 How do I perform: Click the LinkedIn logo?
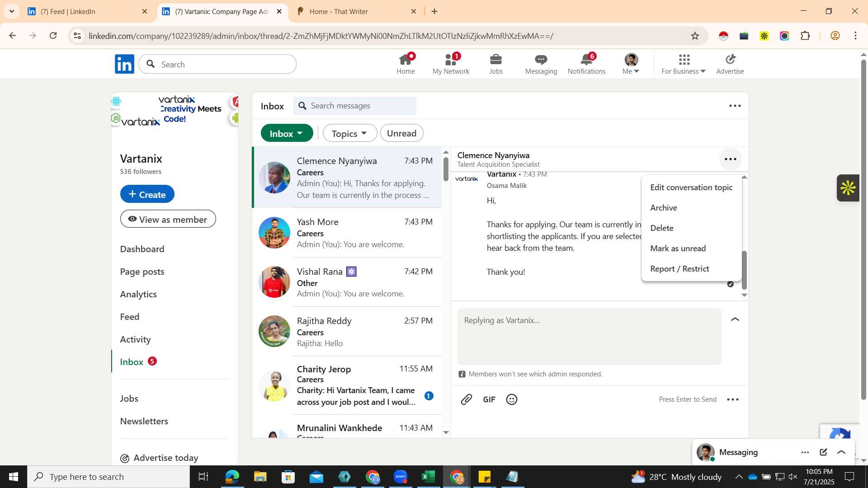(124, 64)
